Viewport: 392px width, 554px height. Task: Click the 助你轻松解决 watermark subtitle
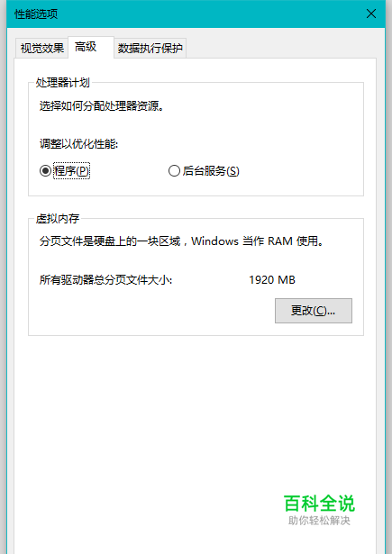click(319, 521)
